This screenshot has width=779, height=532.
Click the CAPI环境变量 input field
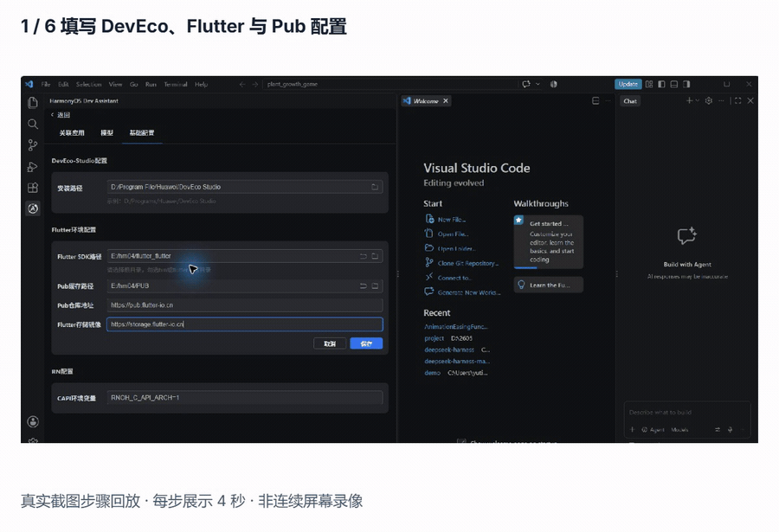(x=244, y=397)
